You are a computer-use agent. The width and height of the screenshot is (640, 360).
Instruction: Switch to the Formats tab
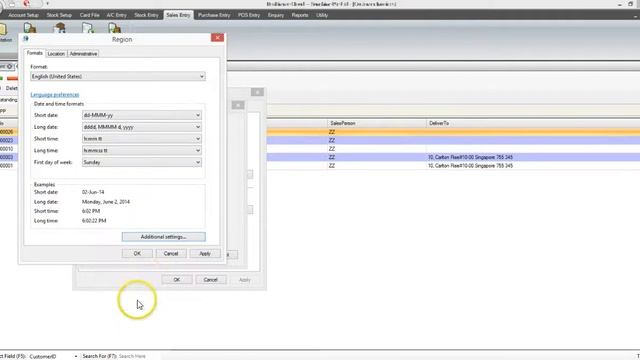[x=34, y=53]
